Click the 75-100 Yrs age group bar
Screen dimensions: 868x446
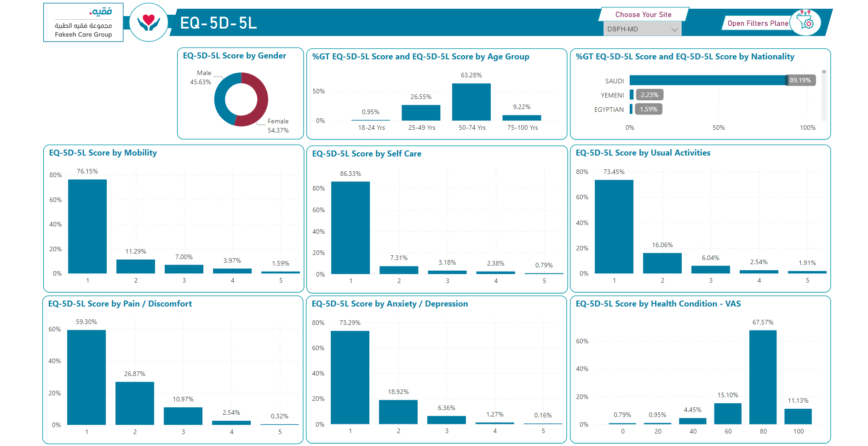point(522,118)
